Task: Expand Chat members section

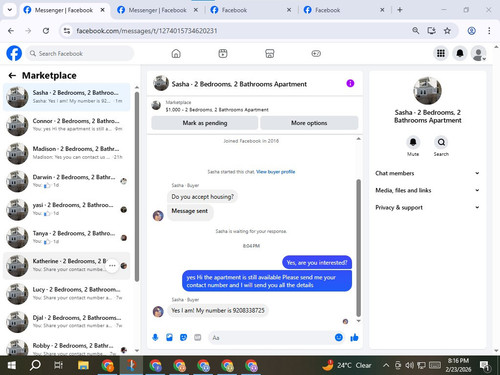Action: 428,173
